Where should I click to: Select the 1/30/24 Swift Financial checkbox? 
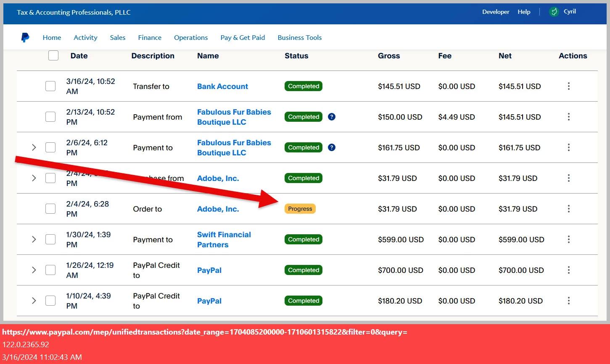click(x=50, y=239)
